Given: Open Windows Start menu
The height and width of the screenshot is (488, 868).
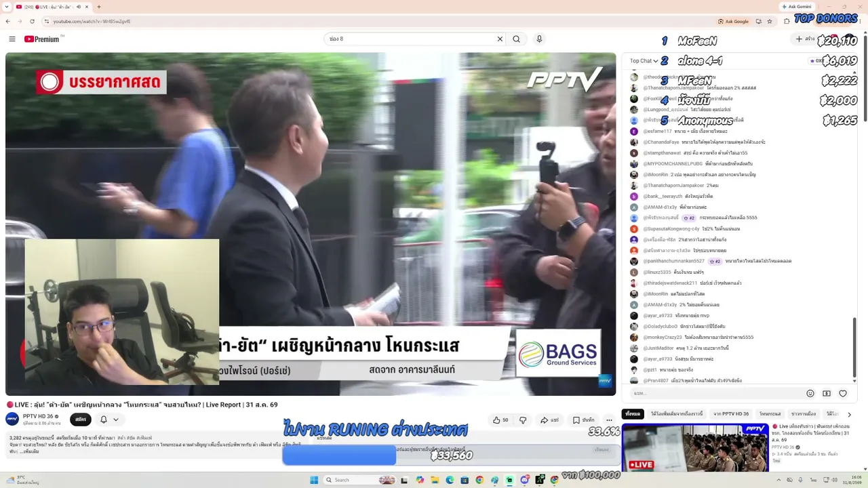Looking at the screenshot, I should 314,480.
